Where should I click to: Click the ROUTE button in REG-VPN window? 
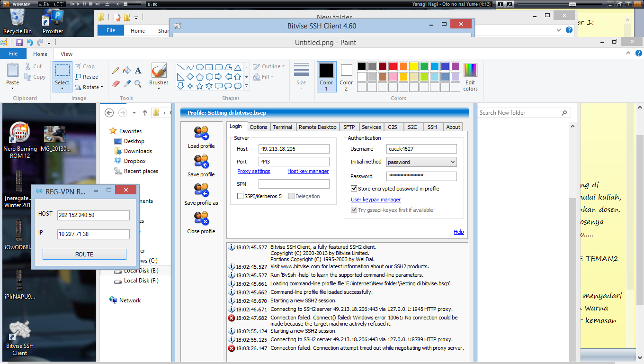point(84,255)
